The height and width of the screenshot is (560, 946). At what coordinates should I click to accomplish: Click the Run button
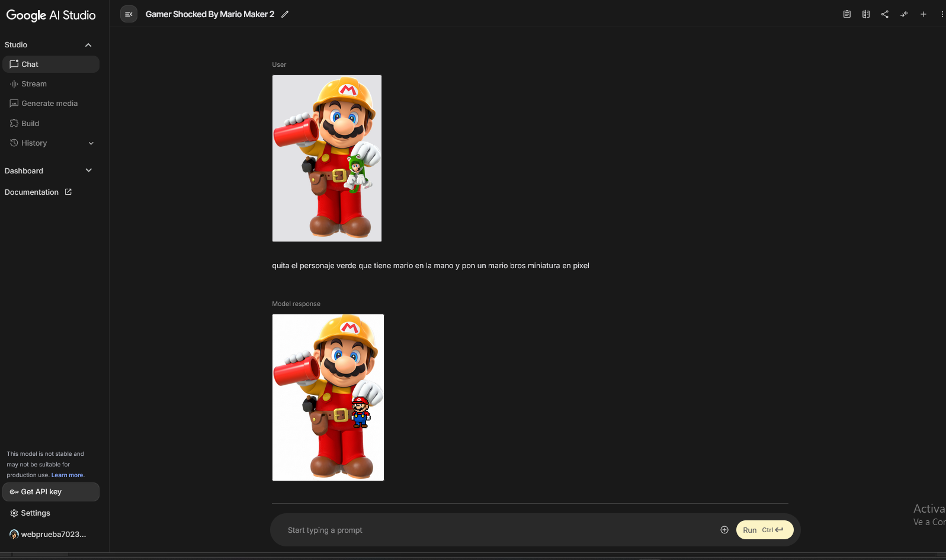pos(765,530)
